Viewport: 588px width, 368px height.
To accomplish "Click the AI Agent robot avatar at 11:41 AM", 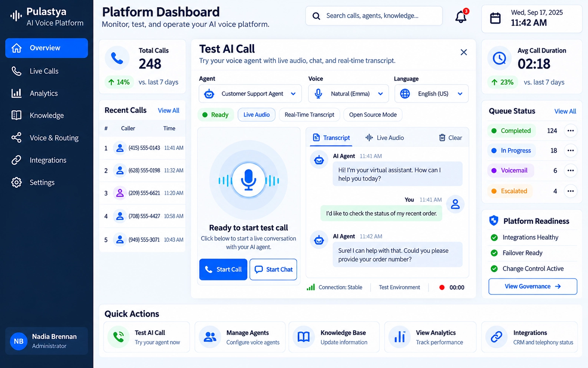I will coord(319,160).
